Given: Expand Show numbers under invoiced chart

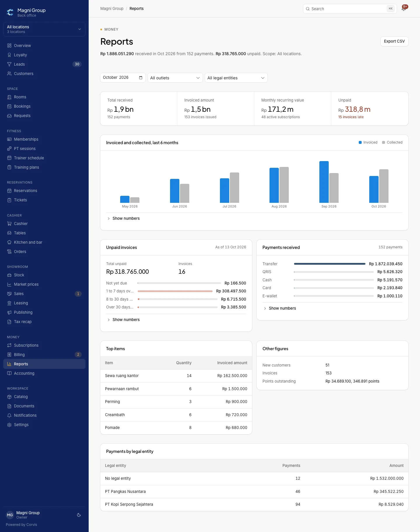Looking at the screenshot, I should pos(124,218).
